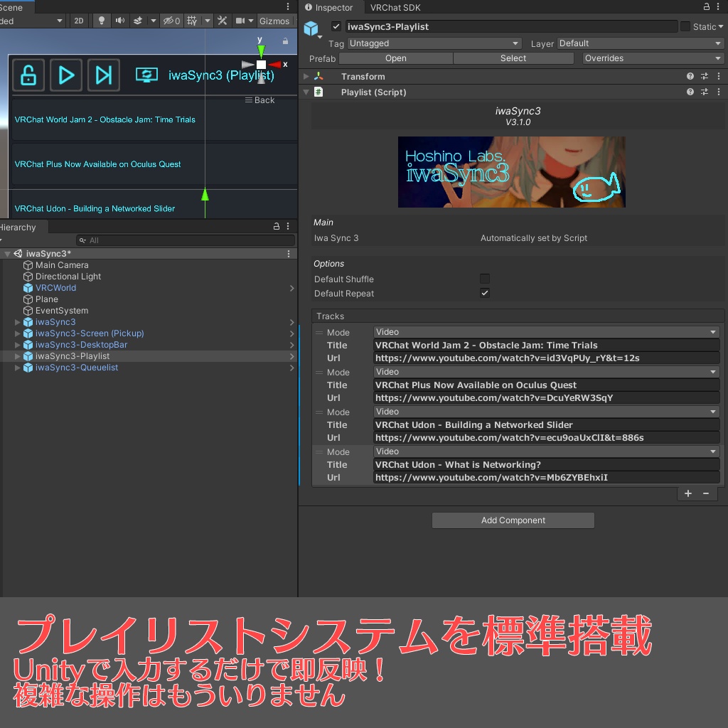Add a new track with plus button
This screenshot has width=728, height=728.
[x=688, y=493]
